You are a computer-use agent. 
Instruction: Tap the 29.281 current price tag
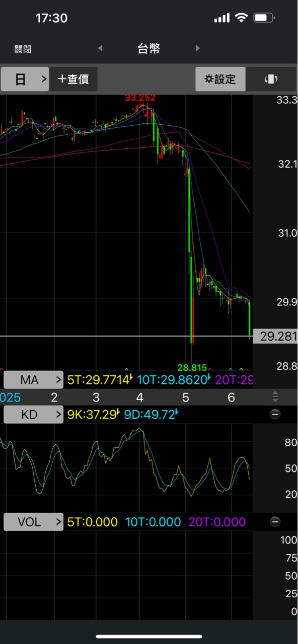[x=275, y=336]
